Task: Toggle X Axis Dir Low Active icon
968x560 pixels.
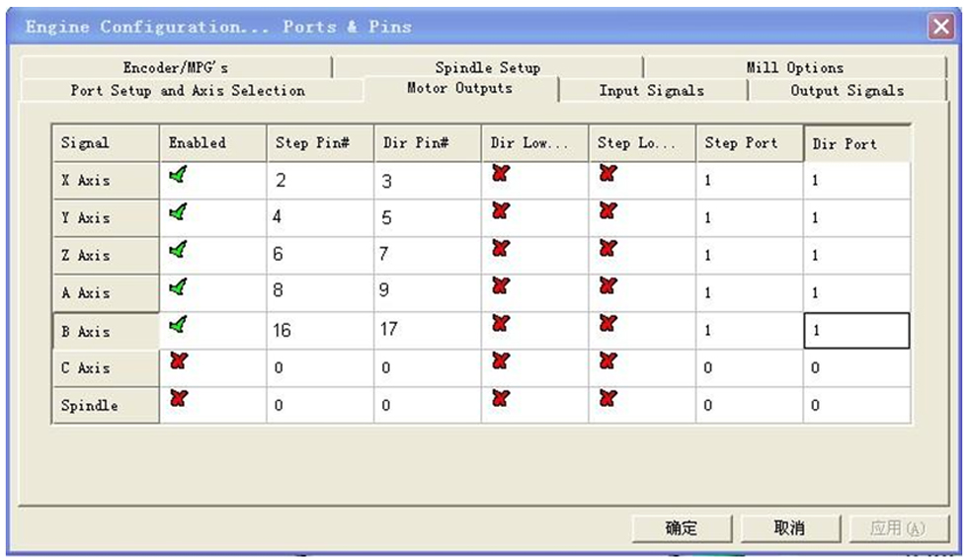Action: (500, 174)
